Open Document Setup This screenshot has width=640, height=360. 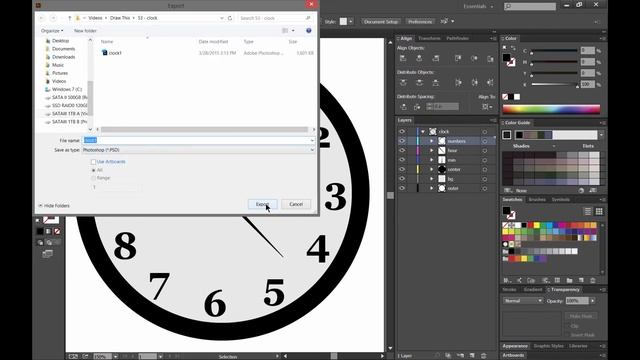(x=381, y=22)
